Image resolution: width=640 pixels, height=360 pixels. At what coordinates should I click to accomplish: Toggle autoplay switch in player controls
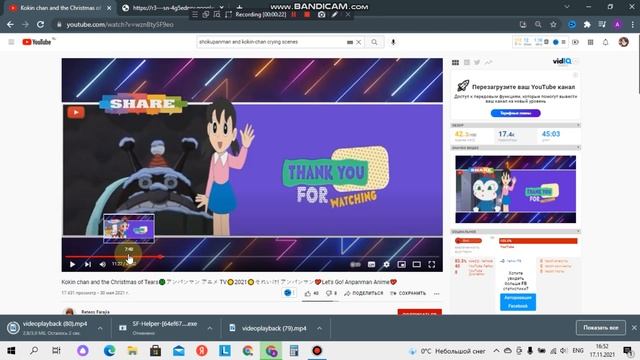[356, 264]
